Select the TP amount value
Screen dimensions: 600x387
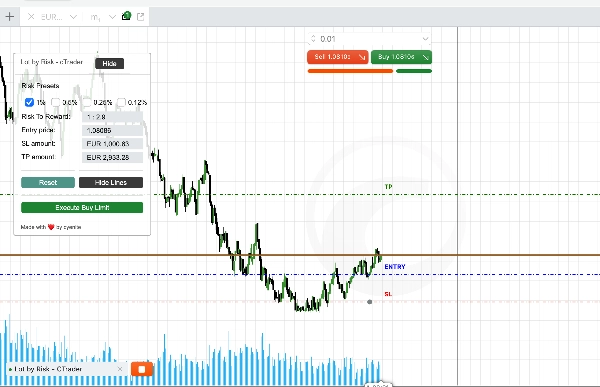(x=112, y=157)
